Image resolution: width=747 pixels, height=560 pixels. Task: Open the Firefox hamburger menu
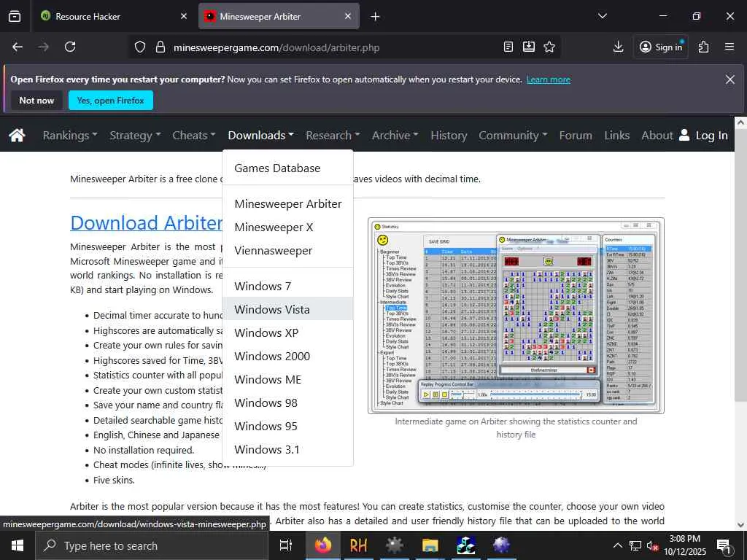coord(729,47)
